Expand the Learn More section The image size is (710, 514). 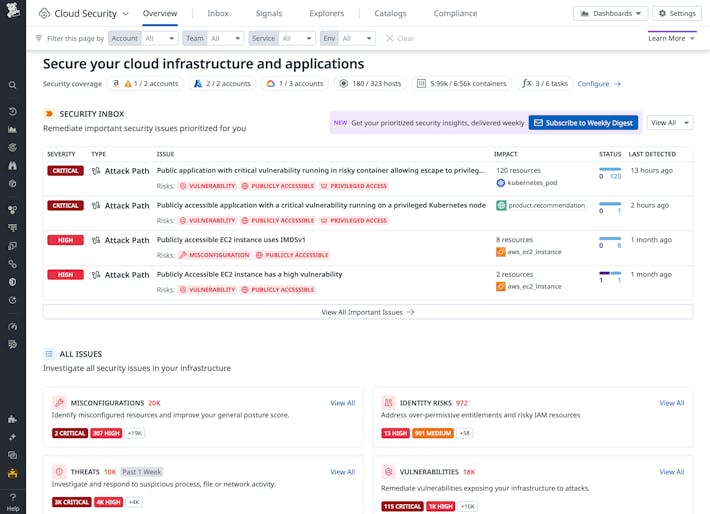pyautogui.click(x=671, y=38)
